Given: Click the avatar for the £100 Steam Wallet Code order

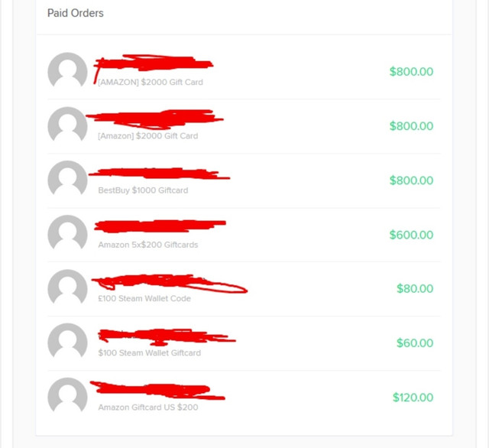Looking at the screenshot, I should [x=67, y=287].
